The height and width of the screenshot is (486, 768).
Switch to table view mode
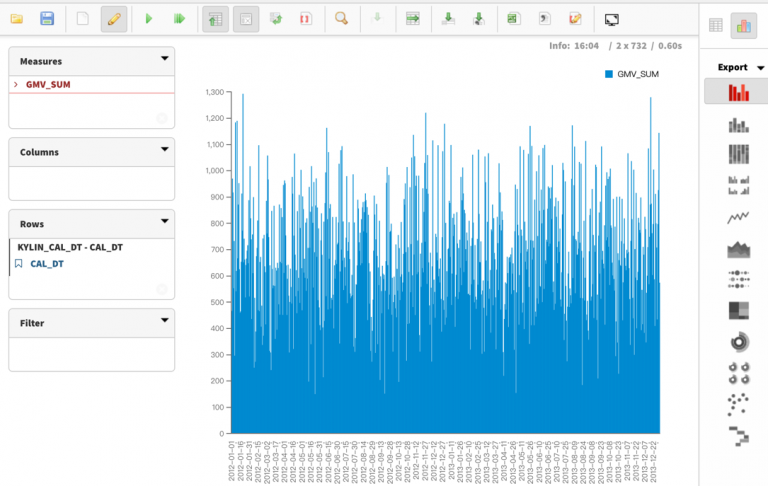click(x=714, y=26)
